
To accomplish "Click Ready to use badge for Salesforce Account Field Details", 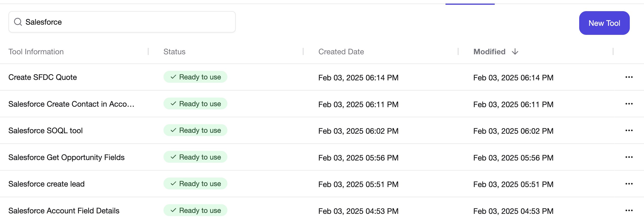I will point(195,211).
